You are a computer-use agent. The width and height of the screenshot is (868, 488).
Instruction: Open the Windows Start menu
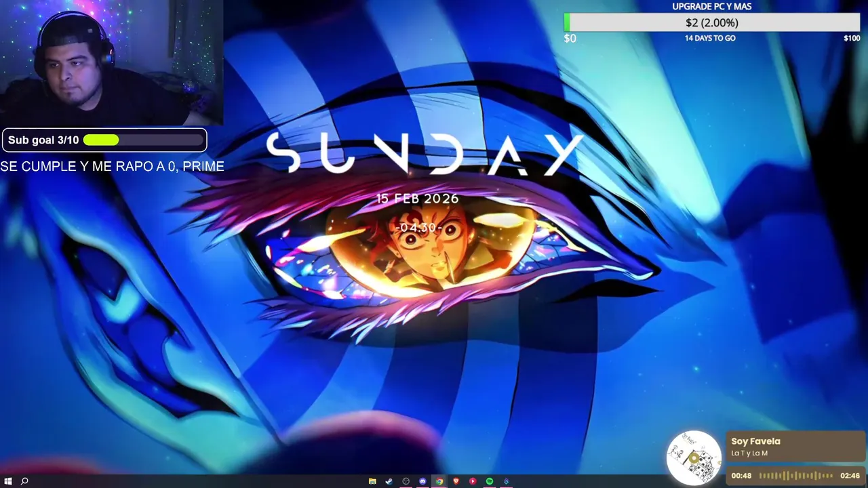pos(8,481)
